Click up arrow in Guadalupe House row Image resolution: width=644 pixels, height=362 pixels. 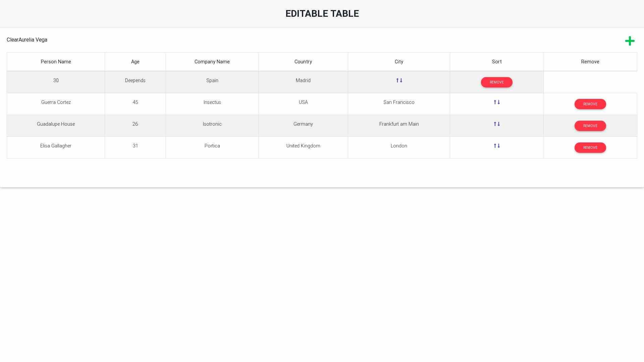(495, 124)
